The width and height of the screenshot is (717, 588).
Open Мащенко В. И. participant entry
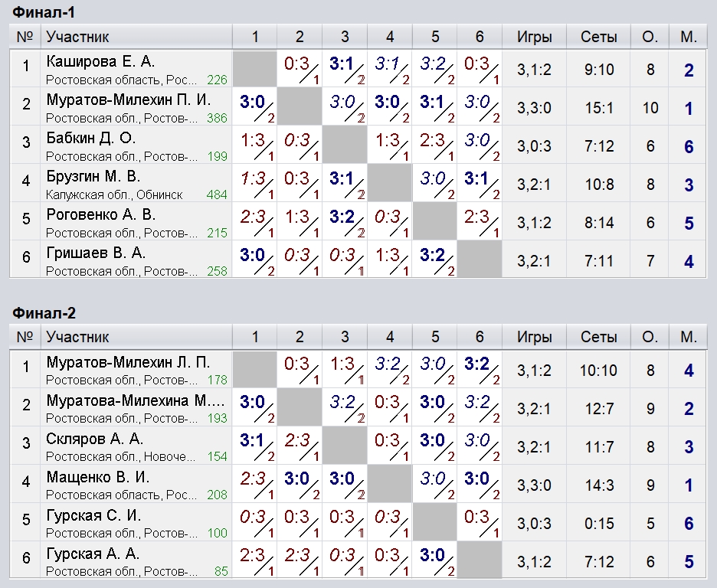[x=98, y=477]
